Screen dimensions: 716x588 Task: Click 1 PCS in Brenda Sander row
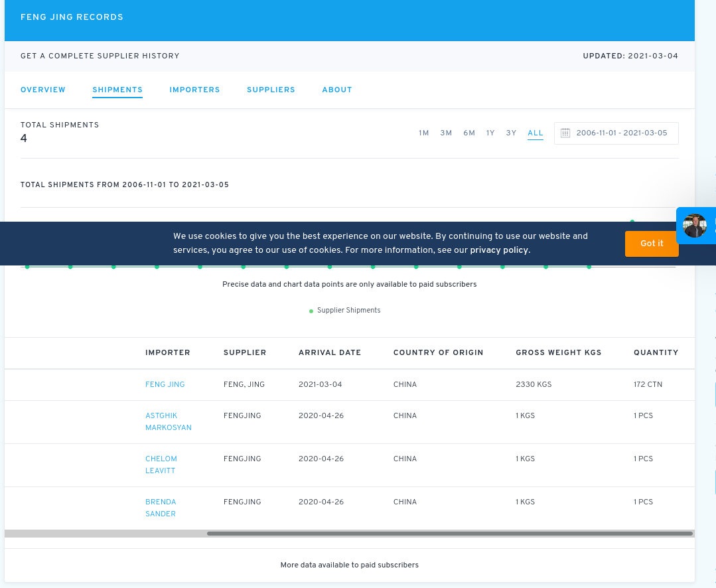coord(644,502)
